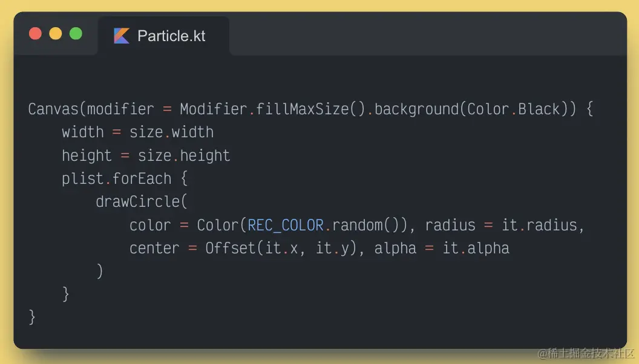
Task: Click the REC_COLOR constant
Action: click(x=286, y=226)
